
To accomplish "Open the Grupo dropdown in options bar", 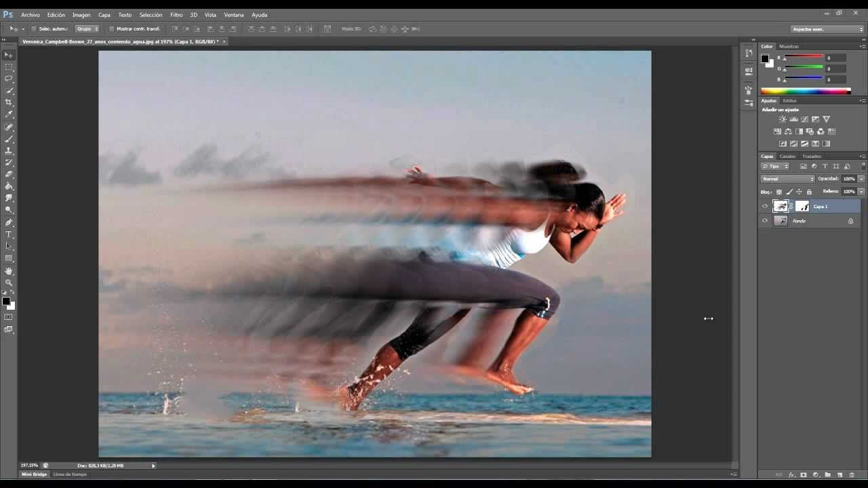I will 87,29.
